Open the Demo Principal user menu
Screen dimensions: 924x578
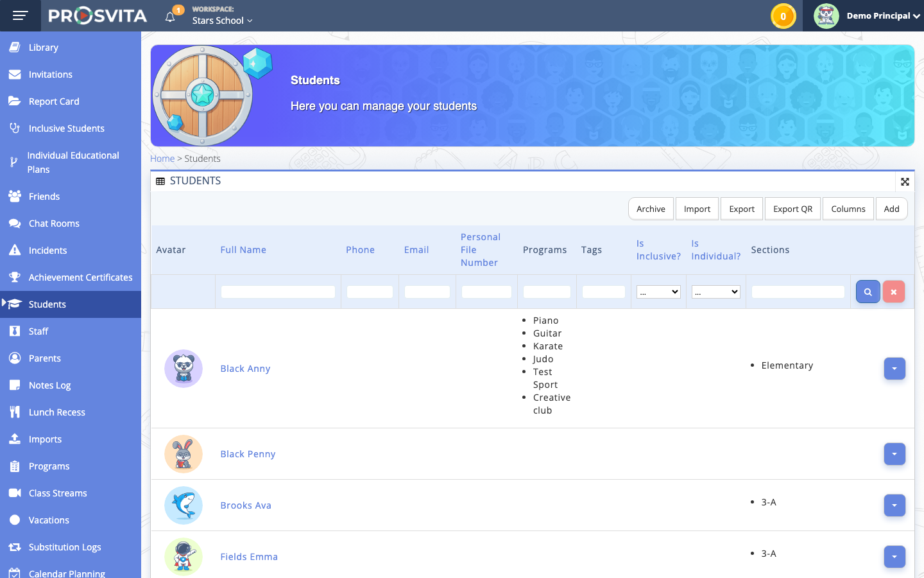coord(883,16)
